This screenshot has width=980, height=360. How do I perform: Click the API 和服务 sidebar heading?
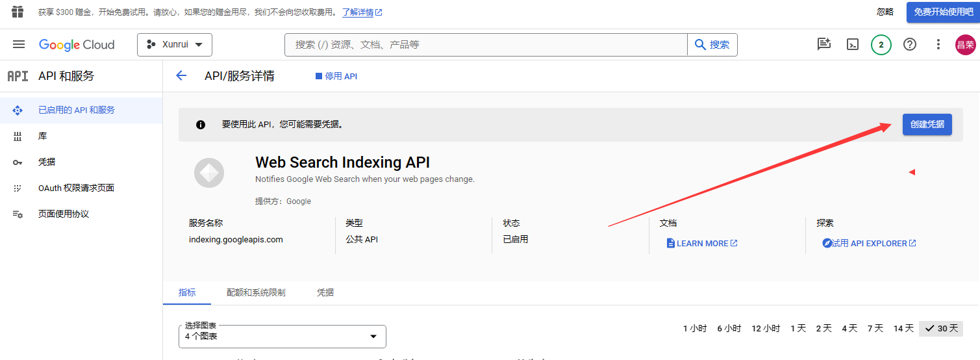point(66,76)
